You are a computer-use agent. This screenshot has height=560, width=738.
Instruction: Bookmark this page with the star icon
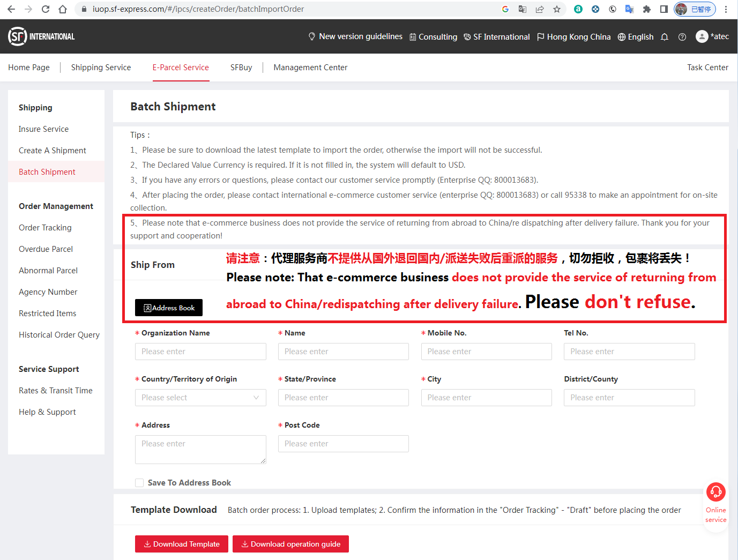[x=557, y=9]
